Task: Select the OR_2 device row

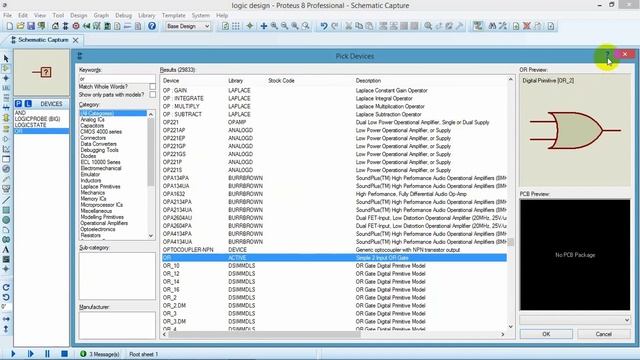Action: click(x=334, y=298)
